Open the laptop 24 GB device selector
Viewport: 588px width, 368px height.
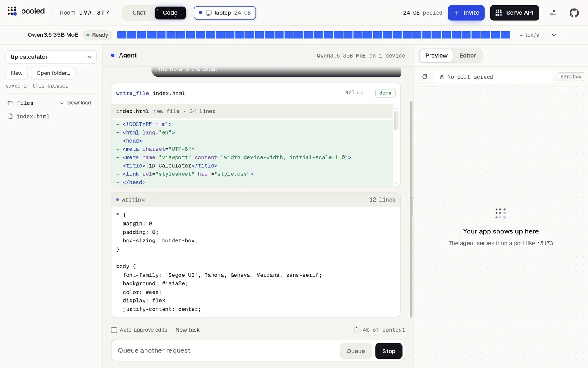[x=225, y=13]
